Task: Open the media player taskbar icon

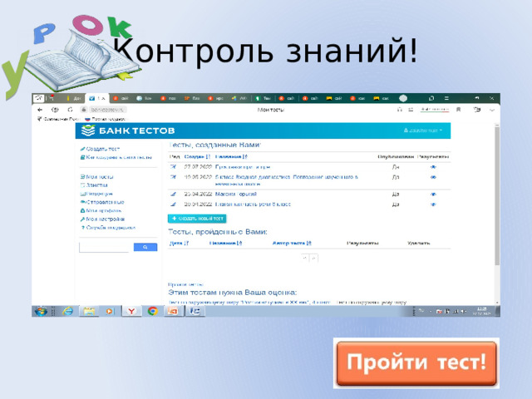Action: (x=109, y=311)
